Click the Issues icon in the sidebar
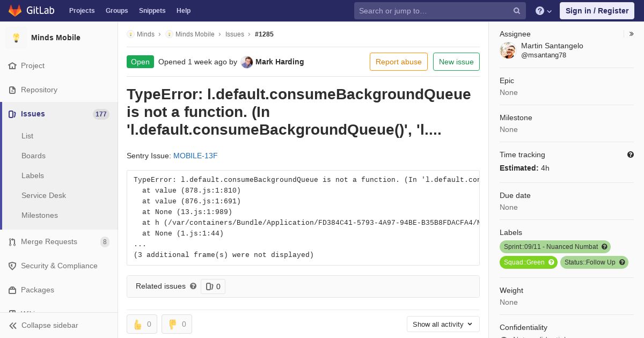Screen dimensions: 644x338 click(12, 114)
